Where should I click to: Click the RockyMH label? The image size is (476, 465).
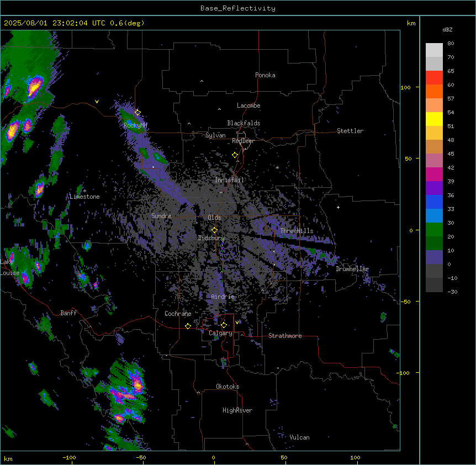pos(135,125)
